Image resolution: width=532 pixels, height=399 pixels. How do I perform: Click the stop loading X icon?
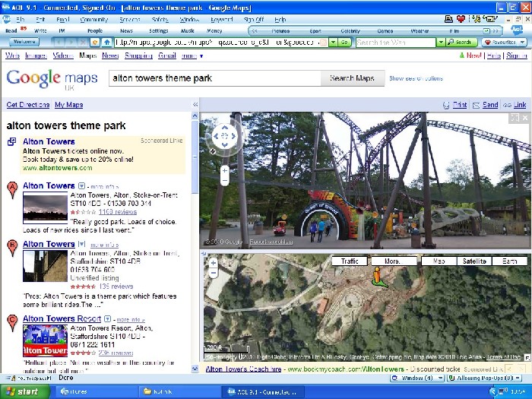click(x=83, y=43)
